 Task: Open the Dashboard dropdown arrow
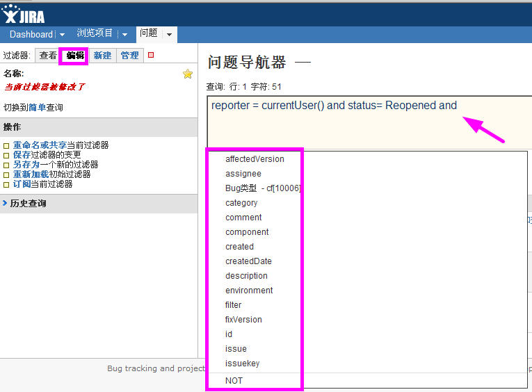[62, 35]
